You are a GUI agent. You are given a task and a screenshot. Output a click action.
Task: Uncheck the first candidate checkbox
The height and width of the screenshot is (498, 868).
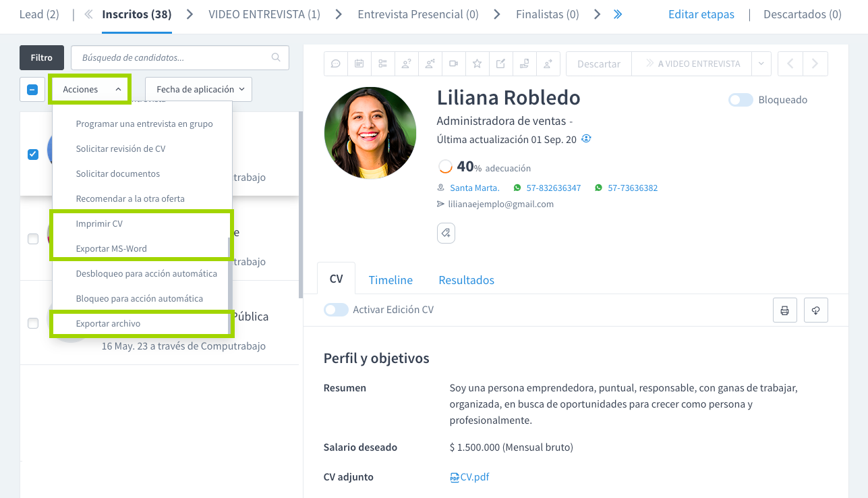click(x=32, y=155)
